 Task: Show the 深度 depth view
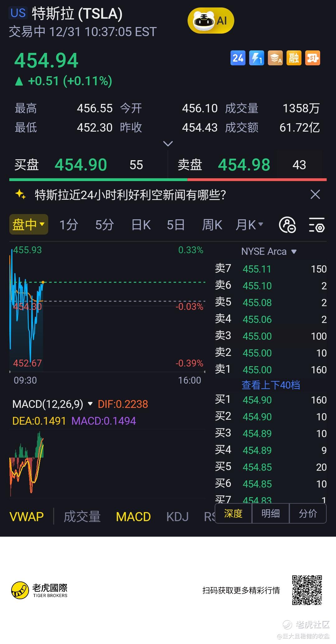[233, 513]
